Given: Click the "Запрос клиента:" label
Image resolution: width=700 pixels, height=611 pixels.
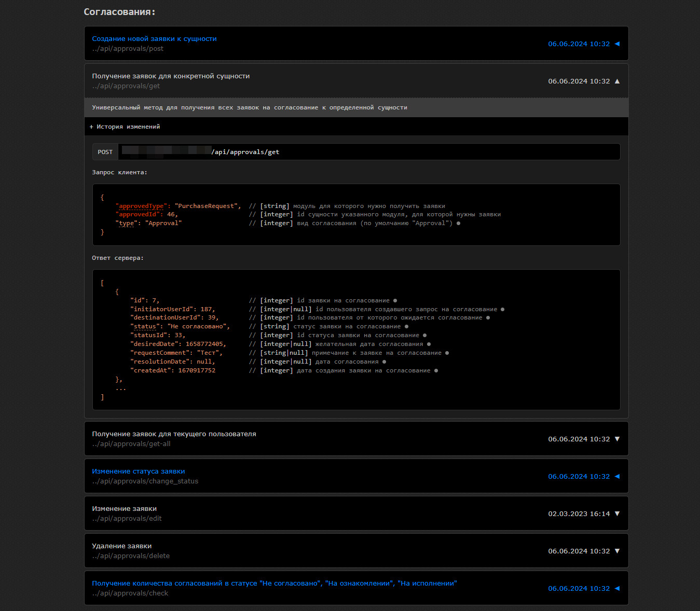Looking at the screenshot, I should click(x=120, y=172).
